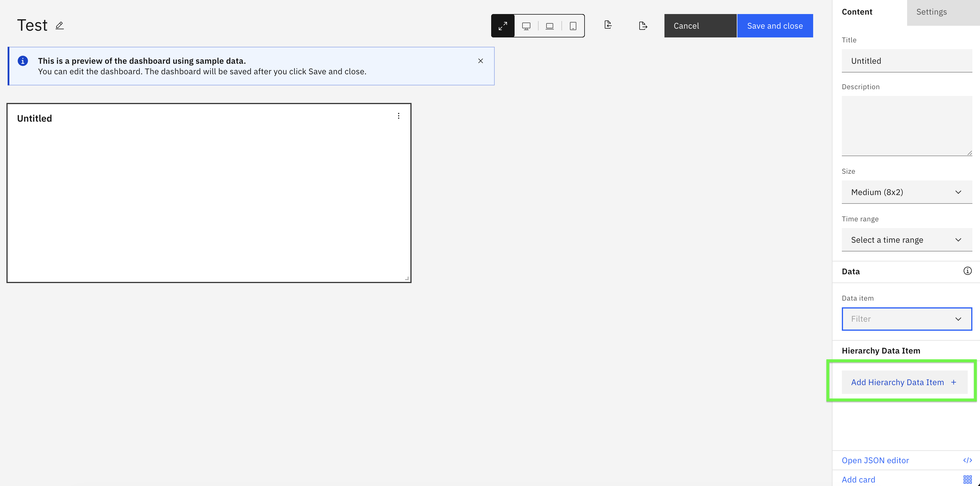Focus the Title input field
Viewport: 980px width, 486px height.
[907, 61]
